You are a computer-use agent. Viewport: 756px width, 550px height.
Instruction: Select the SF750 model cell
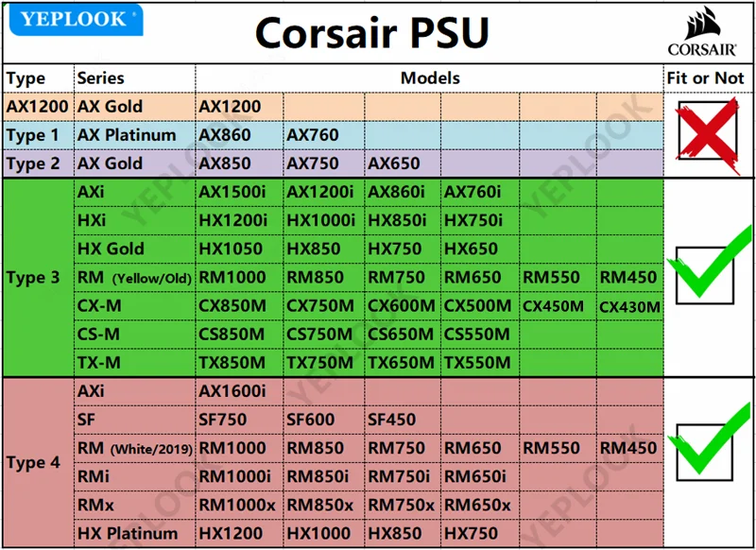(223, 420)
